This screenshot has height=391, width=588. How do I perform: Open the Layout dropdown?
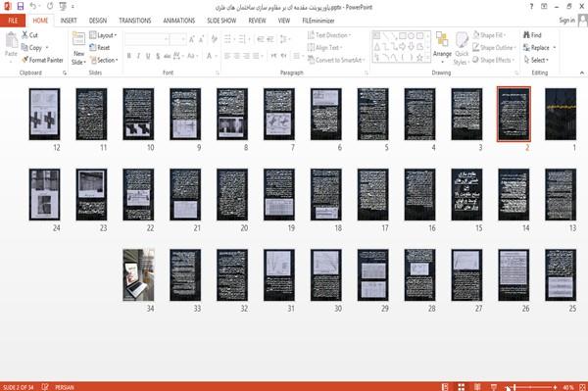point(104,35)
